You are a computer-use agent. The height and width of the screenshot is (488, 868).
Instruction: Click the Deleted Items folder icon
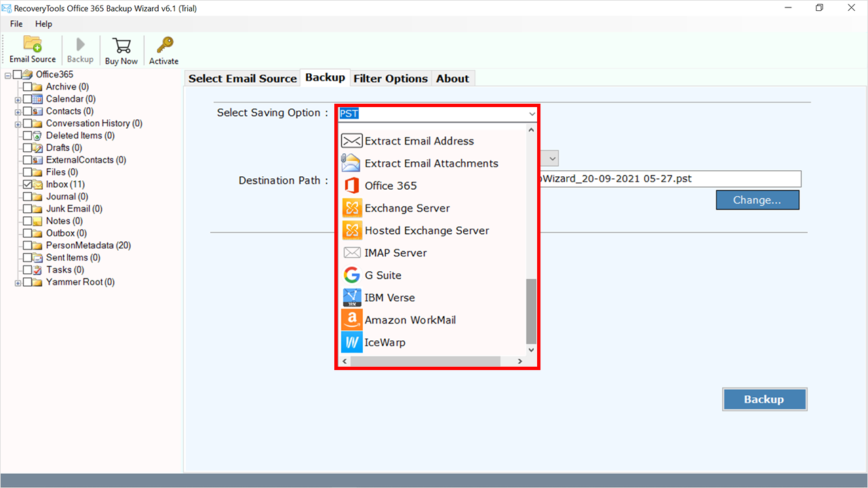[x=39, y=136]
